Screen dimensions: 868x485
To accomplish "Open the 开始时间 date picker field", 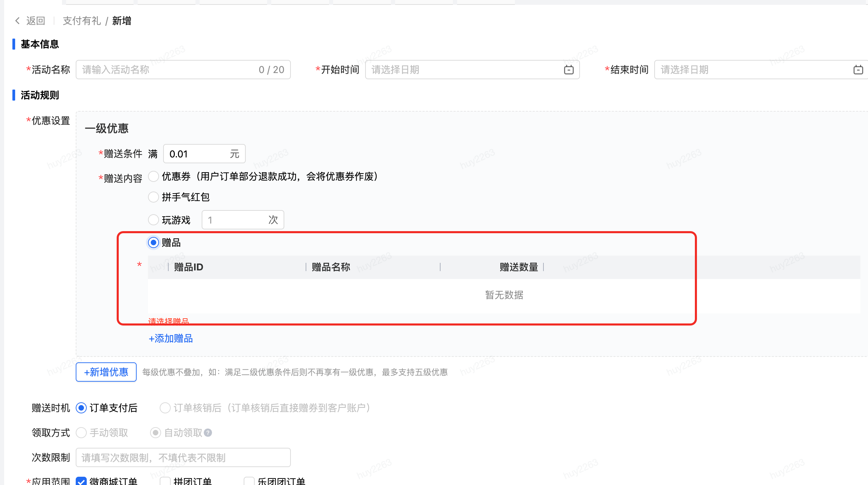I will coord(465,70).
